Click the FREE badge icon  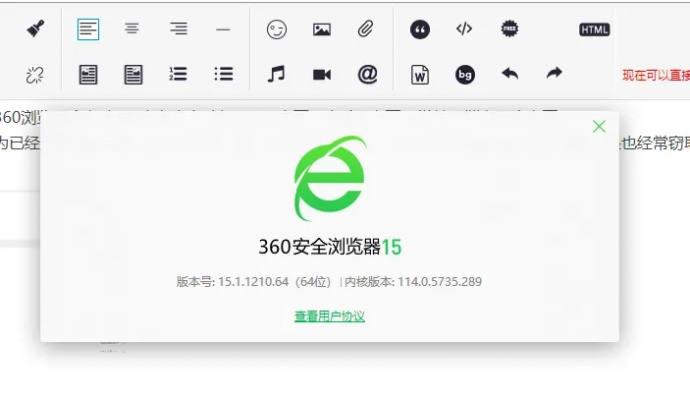pos(510,29)
